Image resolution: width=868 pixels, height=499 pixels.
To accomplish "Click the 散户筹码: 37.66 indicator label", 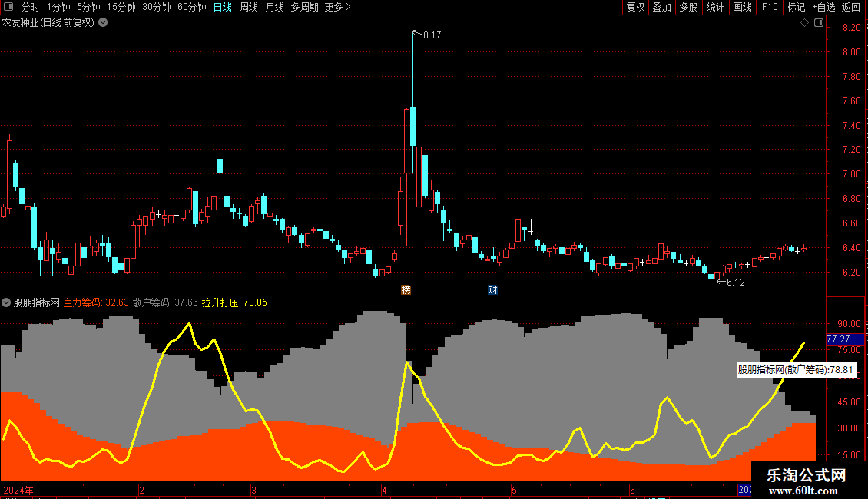I will [x=165, y=302].
